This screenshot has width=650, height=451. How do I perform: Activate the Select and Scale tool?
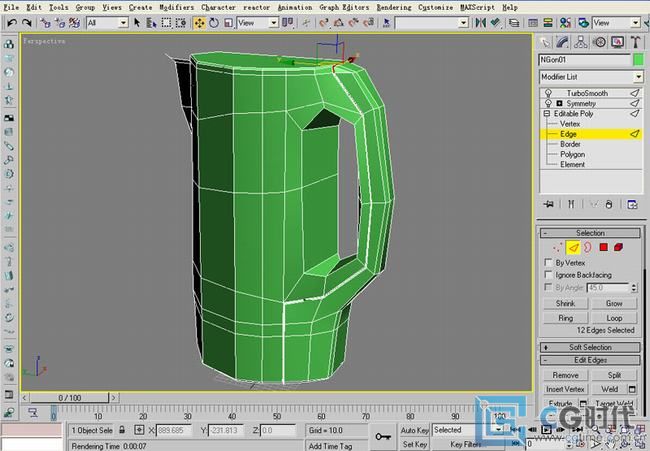[228, 23]
